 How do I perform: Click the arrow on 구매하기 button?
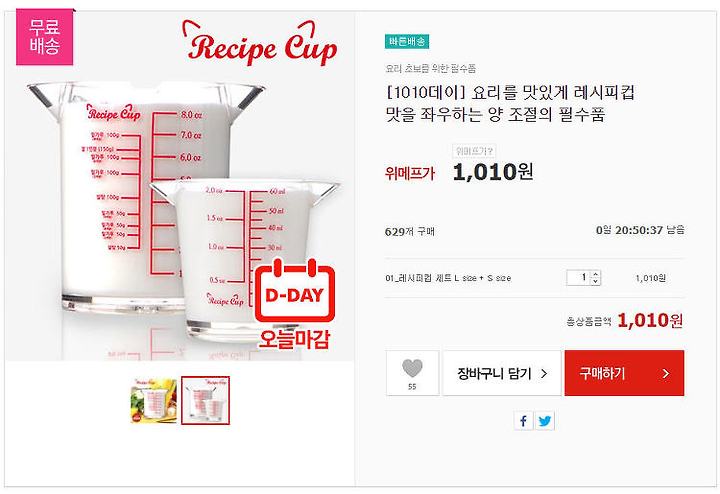666,374
